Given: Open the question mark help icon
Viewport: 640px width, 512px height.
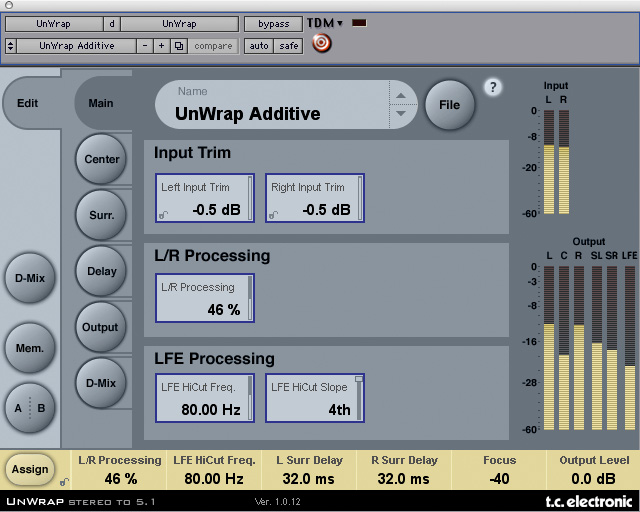Looking at the screenshot, I should pos(492,87).
